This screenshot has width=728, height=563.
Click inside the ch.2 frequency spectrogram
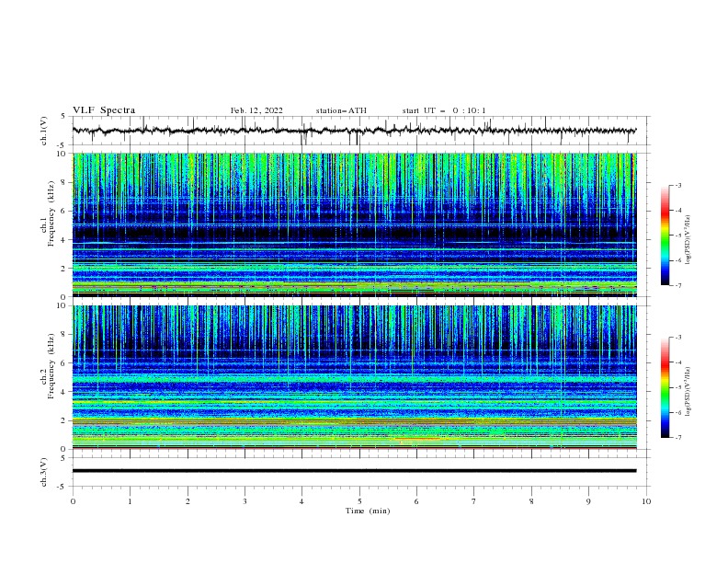354,377
